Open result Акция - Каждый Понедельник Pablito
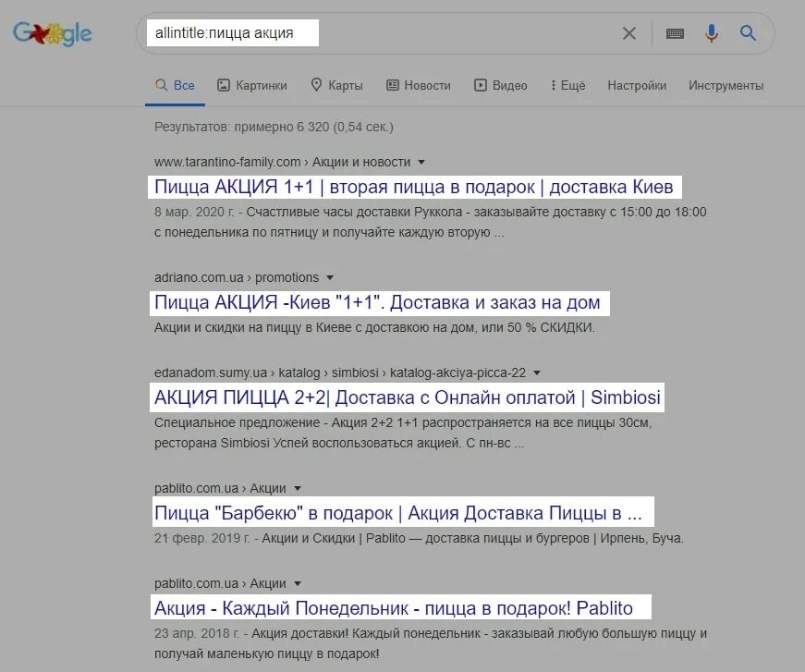The height and width of the screenshot is (672, 805). pyautogui.click(x=394, y=608)
